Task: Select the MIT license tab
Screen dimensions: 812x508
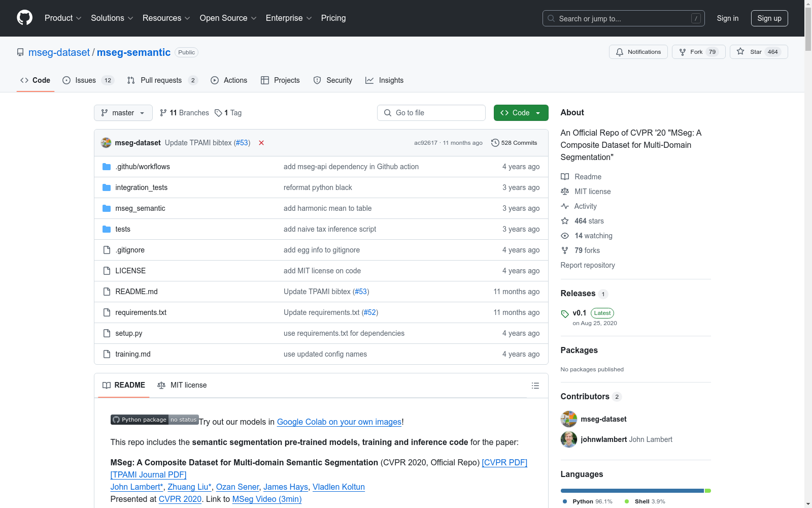Action: (x=182, y=385)
